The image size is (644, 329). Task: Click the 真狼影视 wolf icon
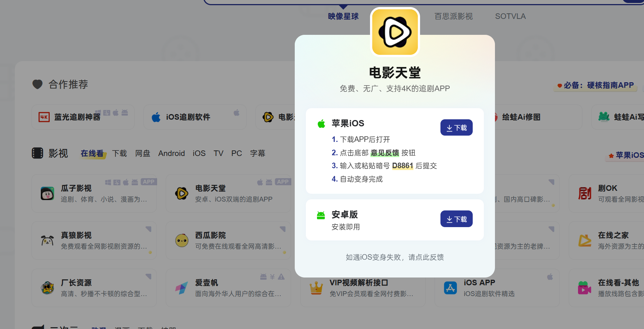tap(47, 240)
